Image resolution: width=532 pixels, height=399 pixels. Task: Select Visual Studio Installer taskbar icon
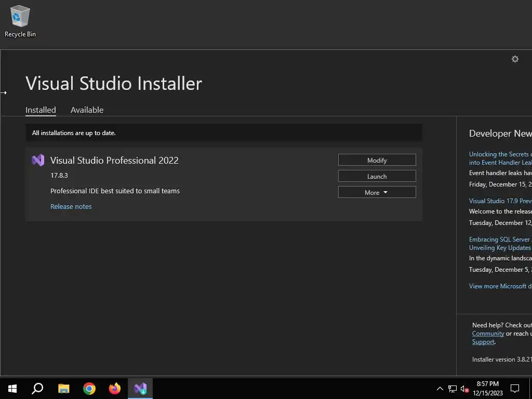pos(140,389)
